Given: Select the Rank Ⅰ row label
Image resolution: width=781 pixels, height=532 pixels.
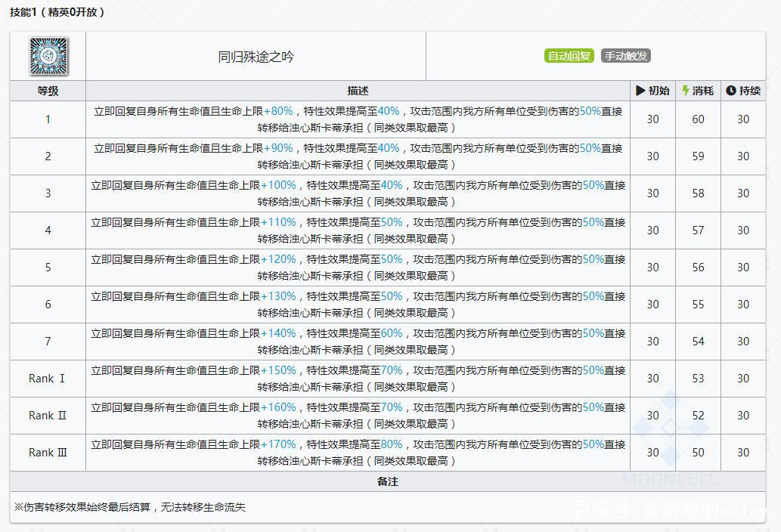Looking at the screenshot, I should [x=48, y=379].
